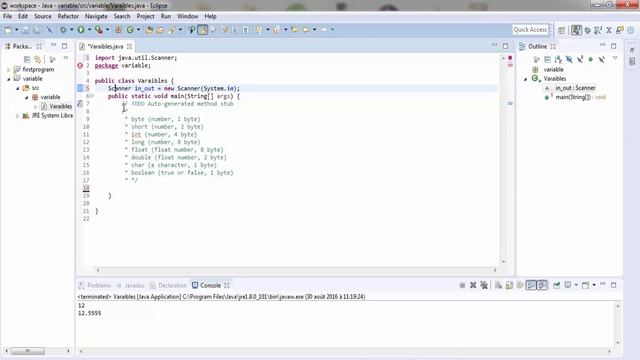Close the Varaibles.java editor tab
The width and height of the screenshot is (640, 360).
coord(129,47)
